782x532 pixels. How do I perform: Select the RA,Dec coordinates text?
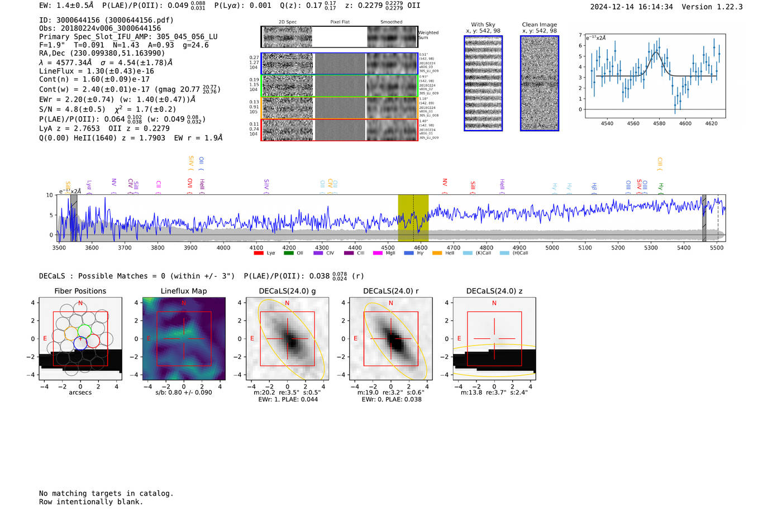coord(102,54)
